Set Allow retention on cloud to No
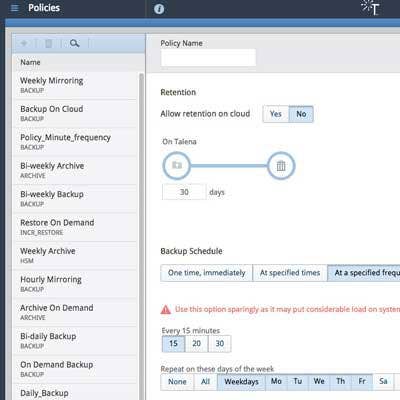 point(301,114)
